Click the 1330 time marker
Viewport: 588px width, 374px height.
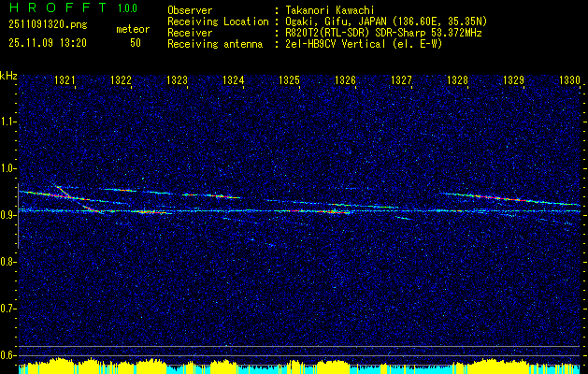pos(569,80)
